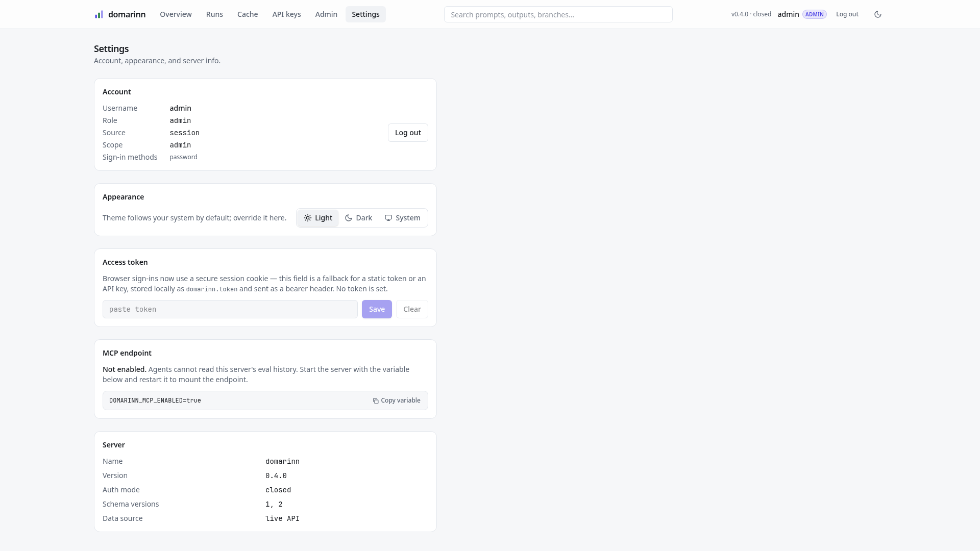
Task: Open the Runs tab
Action: [x=214, y=14]
